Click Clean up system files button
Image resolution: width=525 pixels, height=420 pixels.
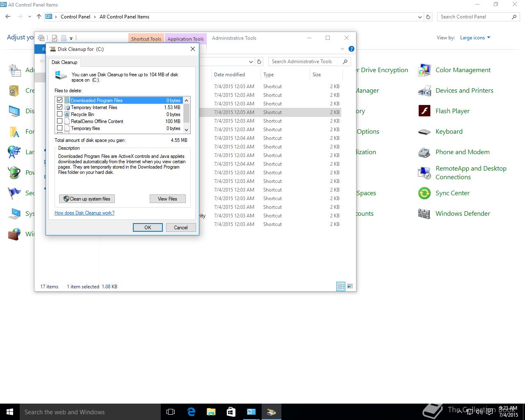tap(87, 199)
